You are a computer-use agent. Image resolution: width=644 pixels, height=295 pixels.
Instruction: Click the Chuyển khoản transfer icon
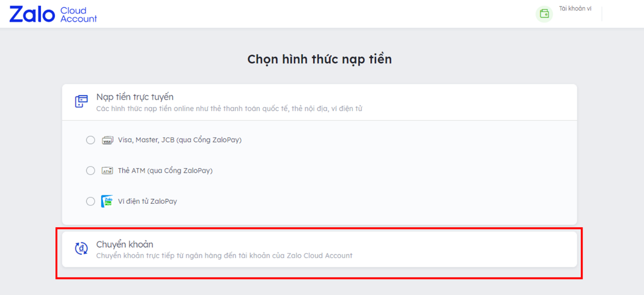pyautogui.click(x=81, y=248)
